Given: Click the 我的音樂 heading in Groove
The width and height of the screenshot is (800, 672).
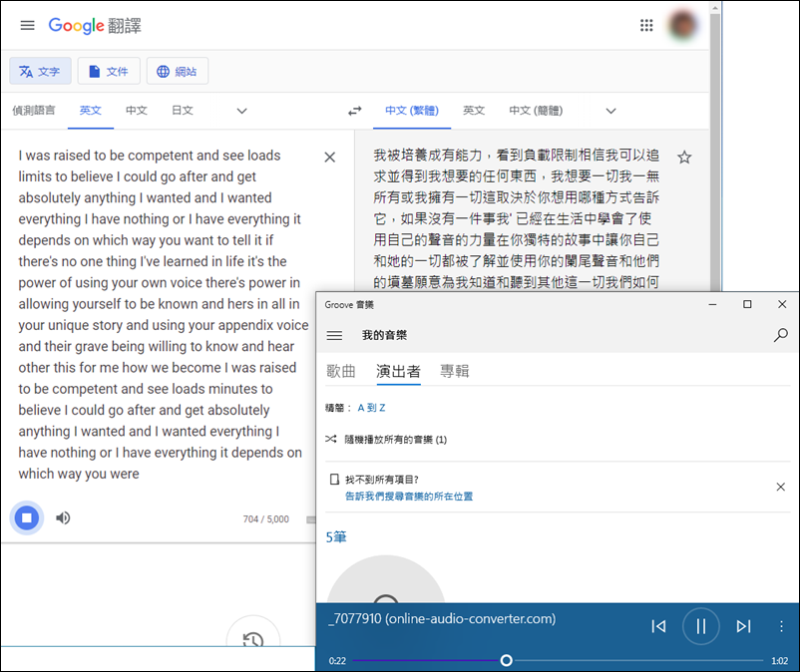Looking at the screenshot, I should click(385, 335).
